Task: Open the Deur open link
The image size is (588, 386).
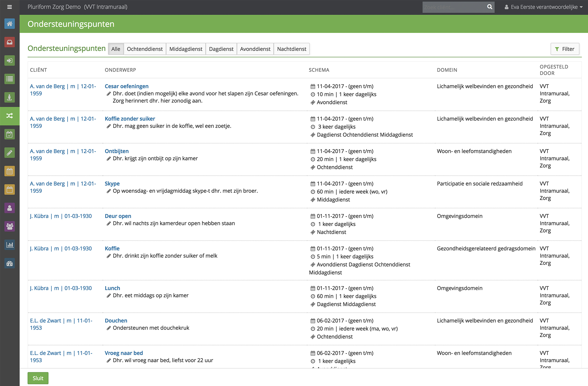Action: (x=118, y=216)
